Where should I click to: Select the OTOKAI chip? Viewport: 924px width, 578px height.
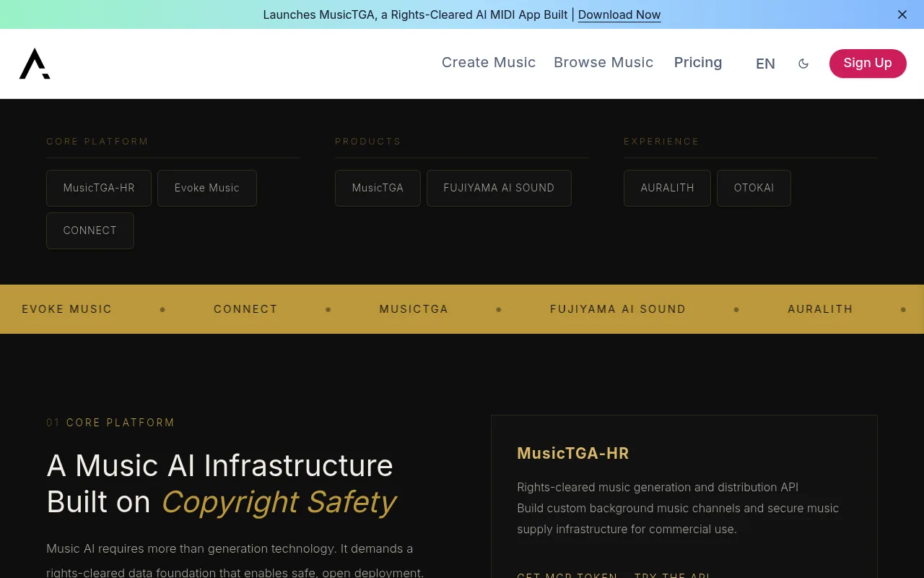tap(754, 188)
